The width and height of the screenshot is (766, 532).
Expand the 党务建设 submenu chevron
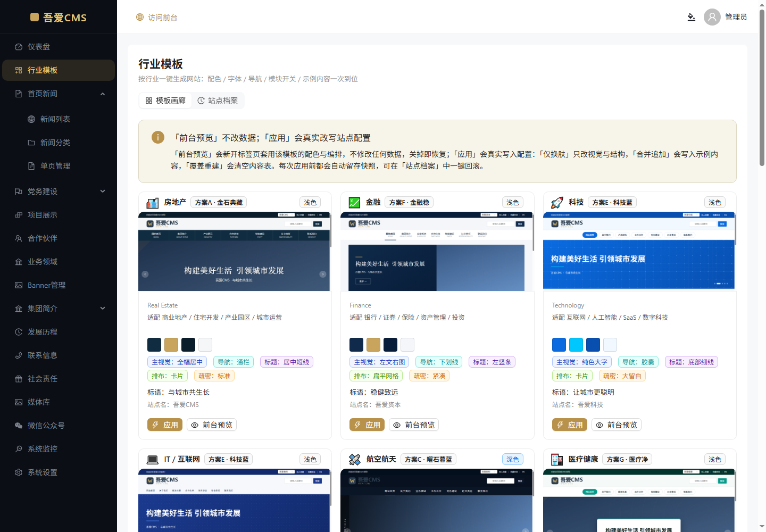pos(103,192)
